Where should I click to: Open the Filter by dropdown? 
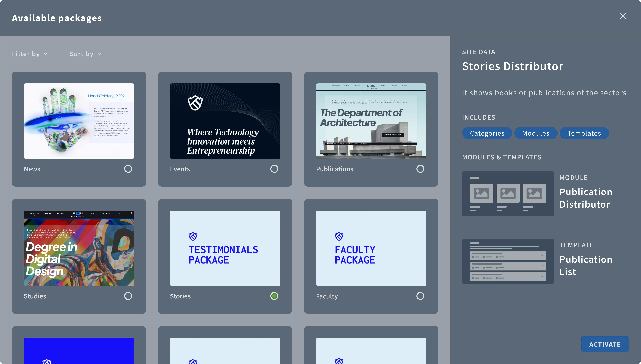pyautogui.click(x=30, y=54)
